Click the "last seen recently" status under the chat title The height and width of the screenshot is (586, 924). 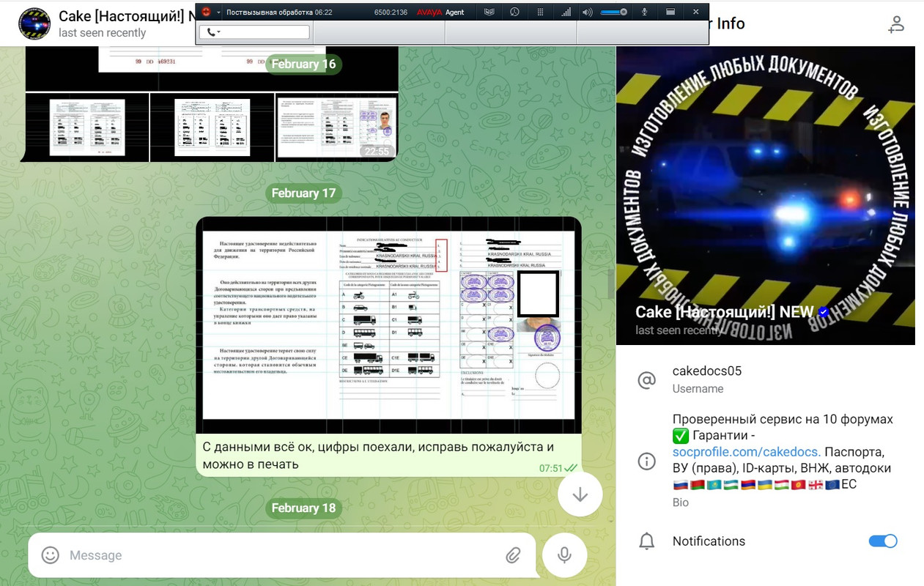tap(103, 33)
